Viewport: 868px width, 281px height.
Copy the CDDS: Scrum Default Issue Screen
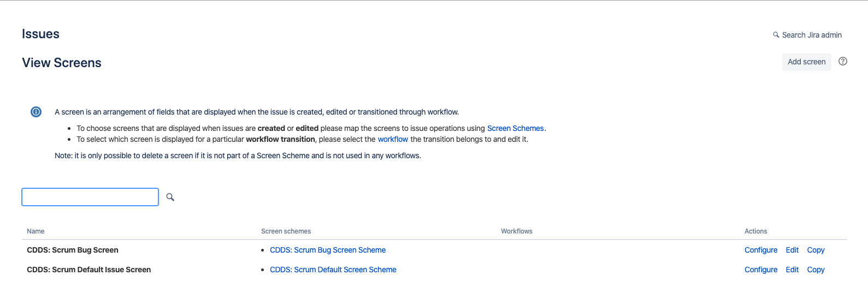(x=816, y=270)
